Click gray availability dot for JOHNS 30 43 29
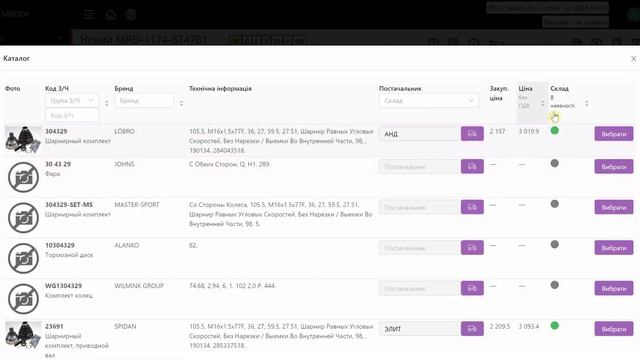640x360 pixels. (554, 163)
